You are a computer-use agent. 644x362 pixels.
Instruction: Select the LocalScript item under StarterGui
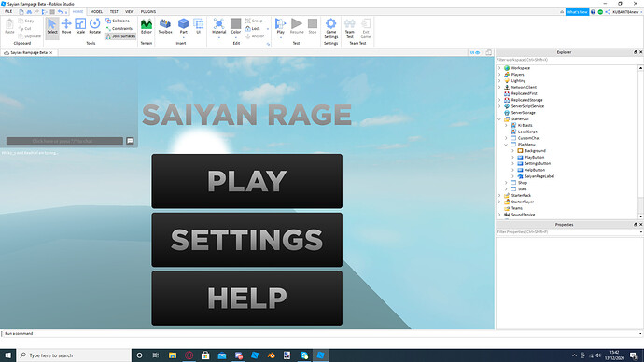pyautogui.click(x=527, y=132)
